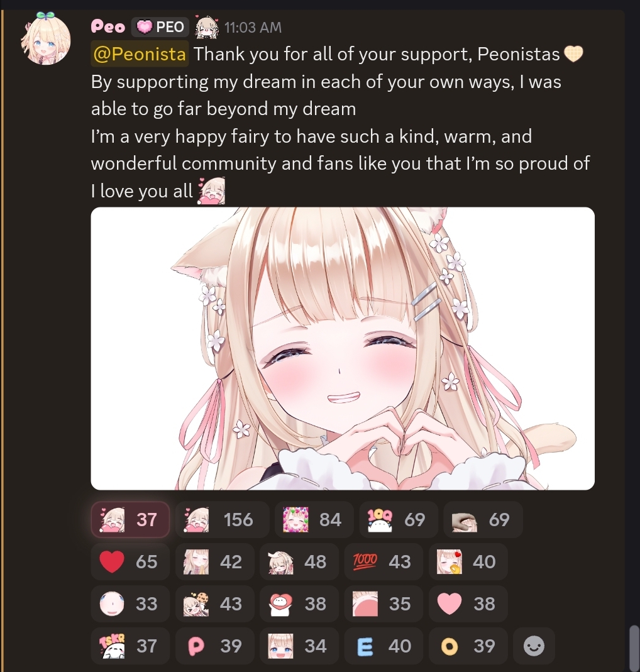Toggle the red heart reaction with 65

click(130, 561)
